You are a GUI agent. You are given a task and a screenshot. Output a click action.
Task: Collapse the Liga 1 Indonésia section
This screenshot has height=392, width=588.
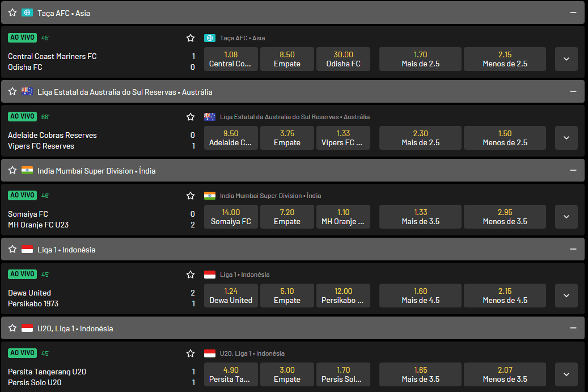(x=574, y=249)
